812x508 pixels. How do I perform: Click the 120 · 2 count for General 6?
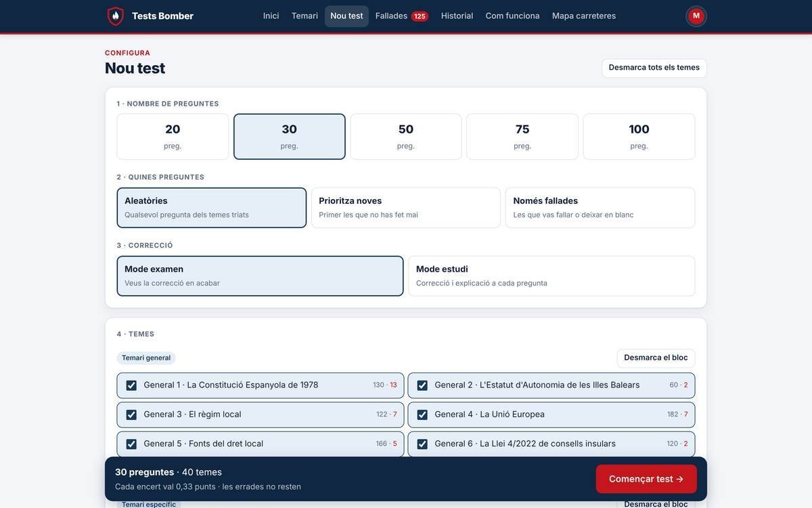pyautogui.click(x=677, y=444)
